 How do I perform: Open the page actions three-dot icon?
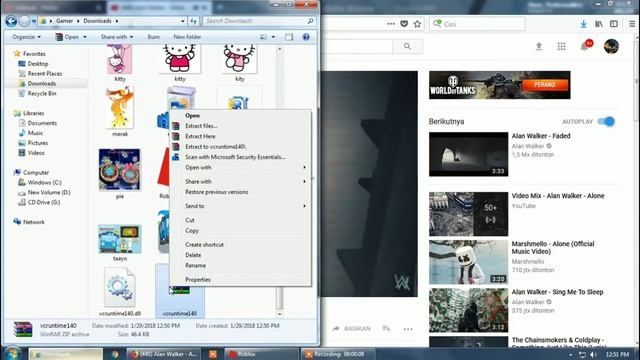391,24
